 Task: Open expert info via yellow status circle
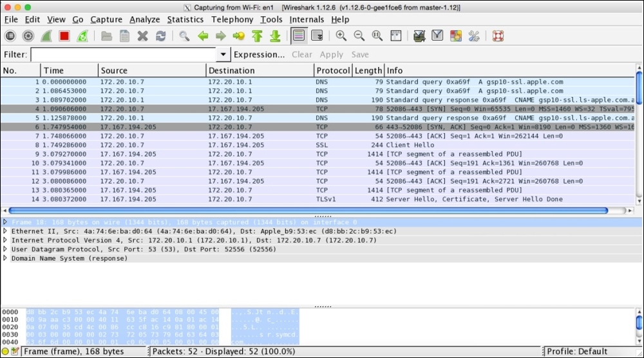(x=5, y=352)
